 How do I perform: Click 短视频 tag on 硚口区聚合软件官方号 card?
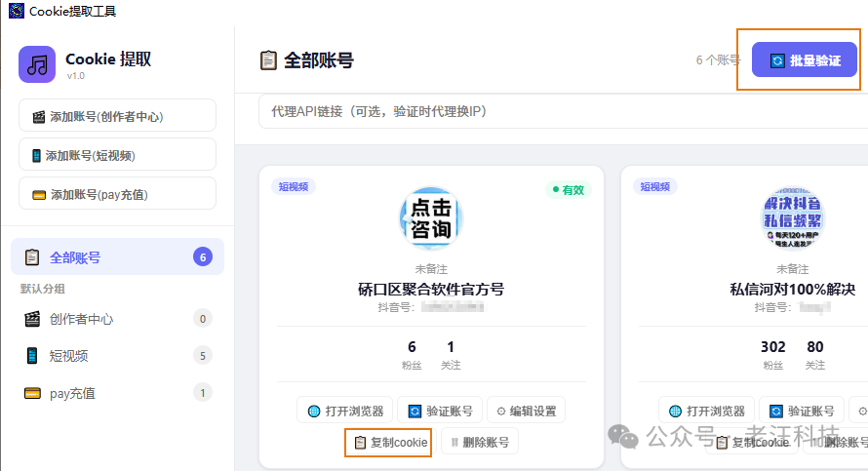pos(294,186)
